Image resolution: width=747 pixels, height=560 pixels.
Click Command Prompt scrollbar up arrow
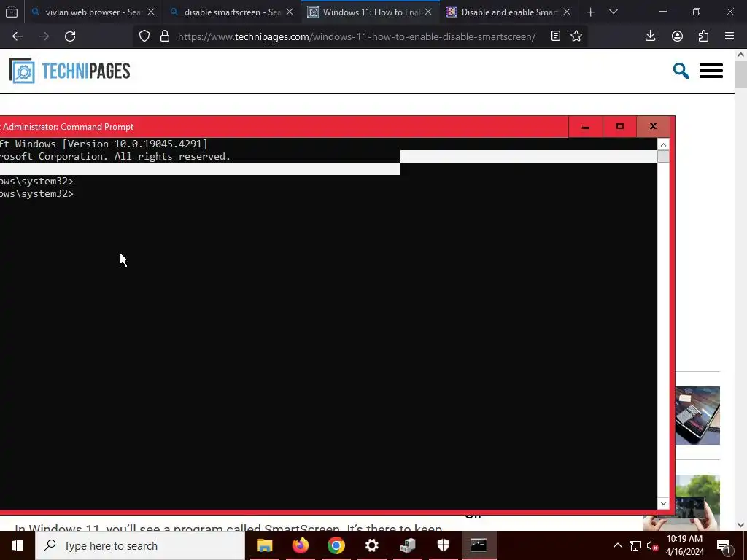point(663,144)
